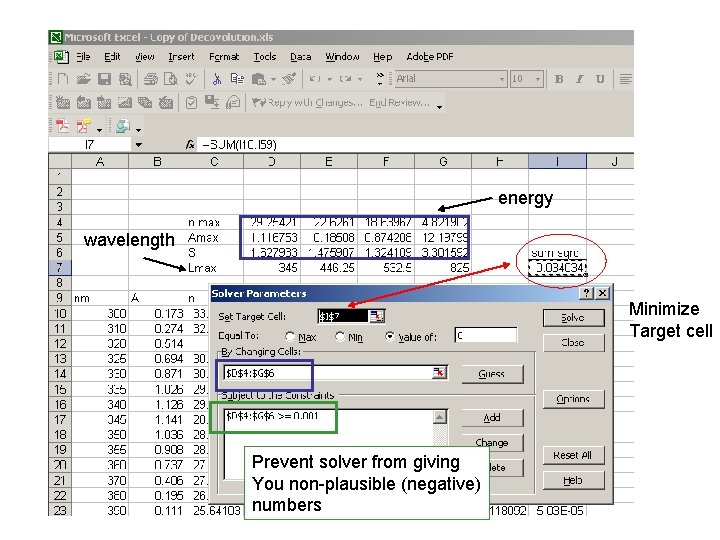Click Convert to PDF and Email icon
The height and width of the screenshot is (540, 720).
pos(84,125)
